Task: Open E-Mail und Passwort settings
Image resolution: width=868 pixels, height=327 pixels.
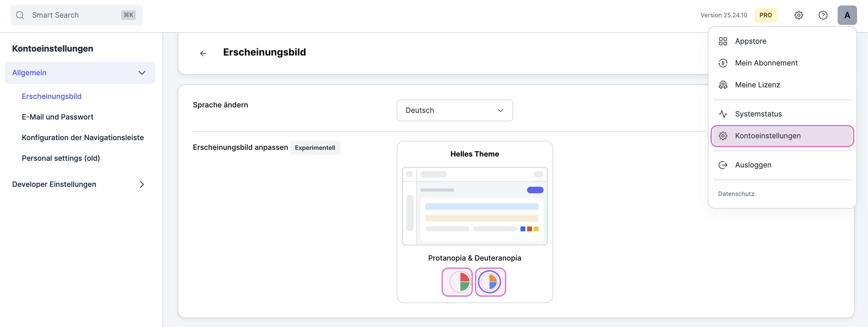Action: pyautogui.click(x=58, y=117)
